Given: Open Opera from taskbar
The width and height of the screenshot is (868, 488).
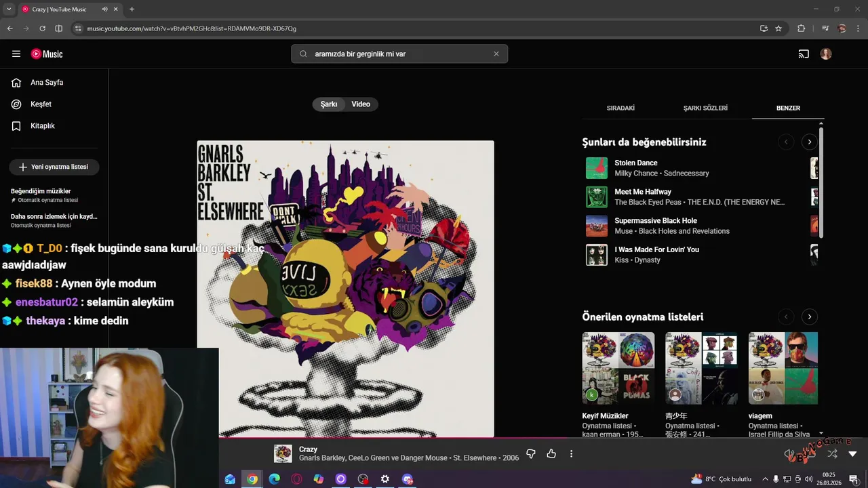Looking at the screenshot, I should (x=296, y=479).
